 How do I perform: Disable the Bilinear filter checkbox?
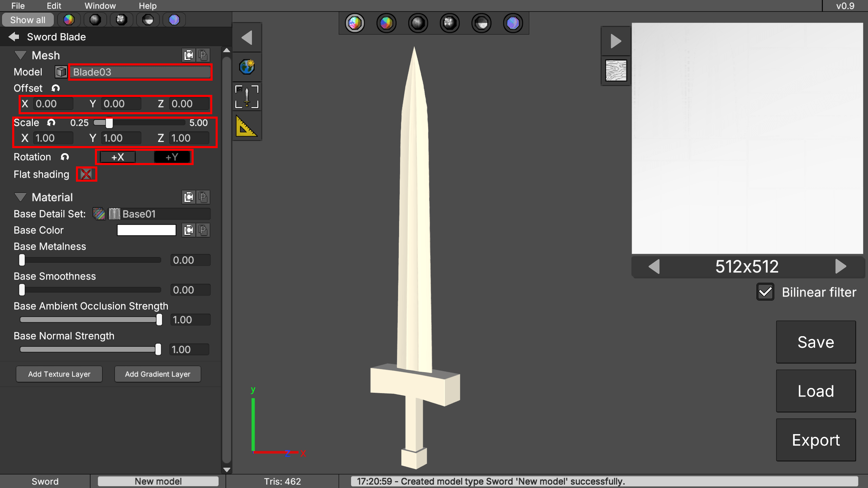[765, 292]
